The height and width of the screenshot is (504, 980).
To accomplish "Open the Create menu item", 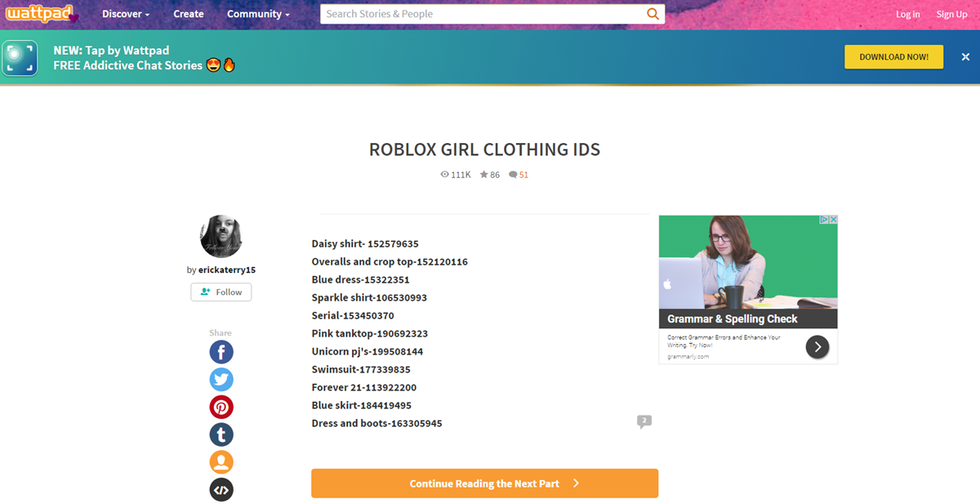I will click(189, 14).
